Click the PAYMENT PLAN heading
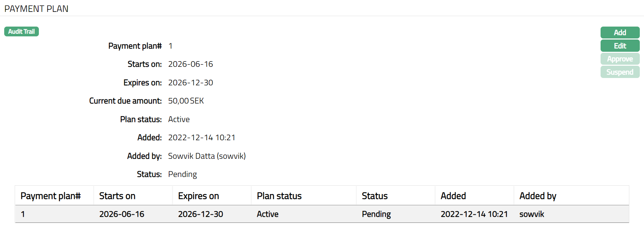Image resolution: width=644 pixels, height=228 pixels. tap(36, 9)
